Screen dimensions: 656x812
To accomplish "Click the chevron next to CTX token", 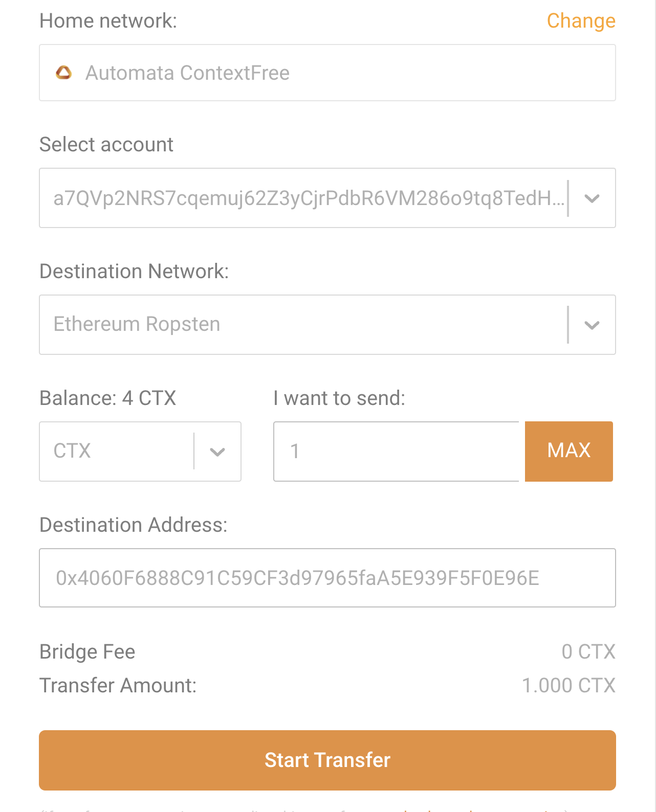I will (217, 452).
